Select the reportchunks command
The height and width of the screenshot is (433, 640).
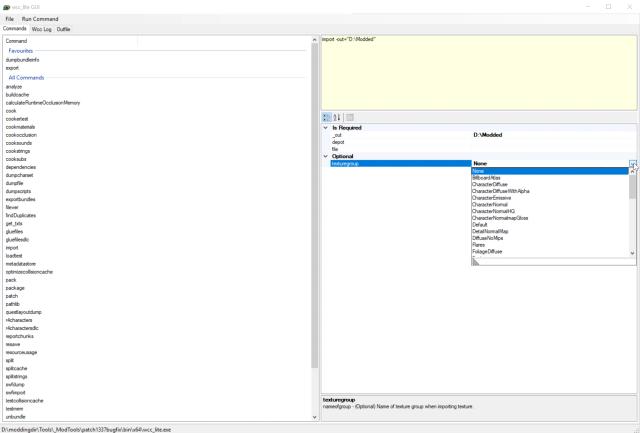(20, 336)
